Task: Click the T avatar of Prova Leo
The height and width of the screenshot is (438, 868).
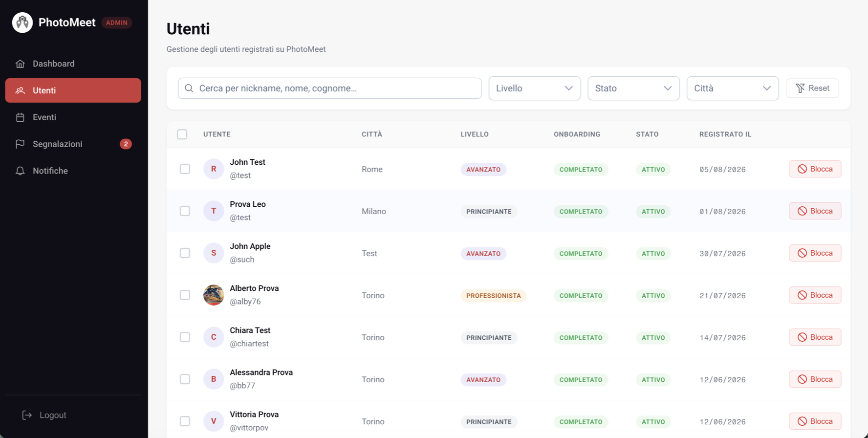Action: (x=214, y=211)
